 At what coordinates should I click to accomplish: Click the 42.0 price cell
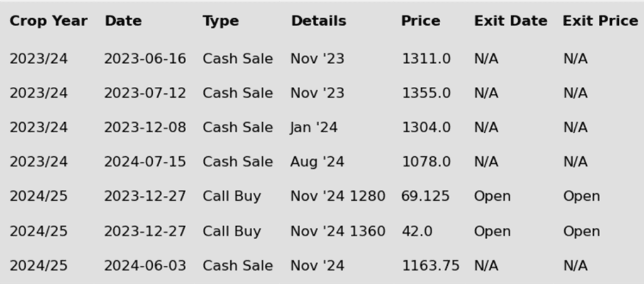[417, 231]
